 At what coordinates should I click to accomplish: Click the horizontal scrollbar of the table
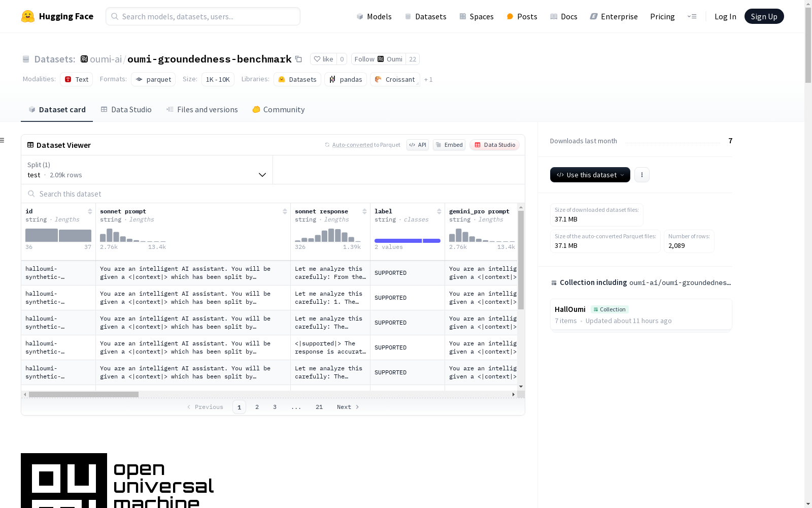pos(84,394)
